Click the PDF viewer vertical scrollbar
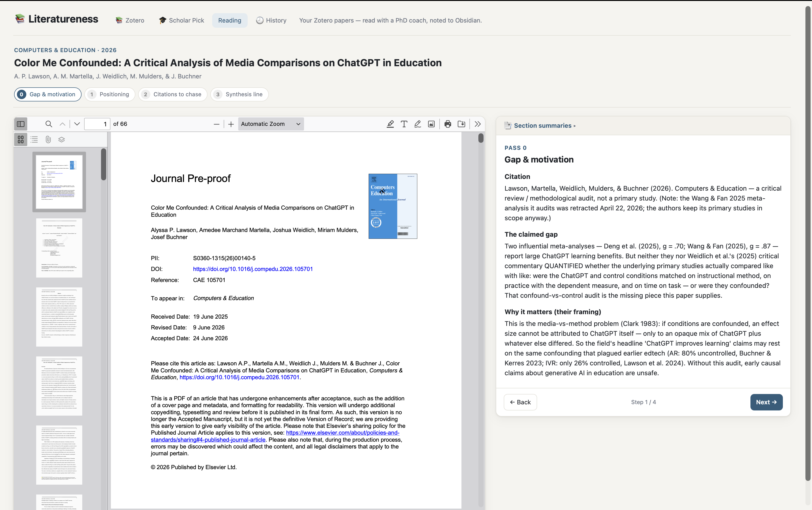 click(x=481, y=138)
